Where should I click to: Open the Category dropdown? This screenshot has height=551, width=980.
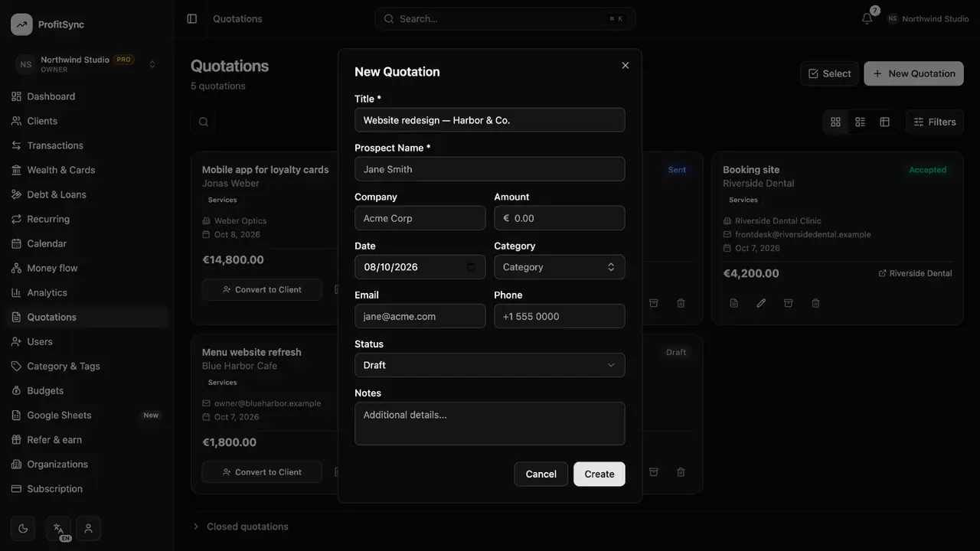click(560, 267)
